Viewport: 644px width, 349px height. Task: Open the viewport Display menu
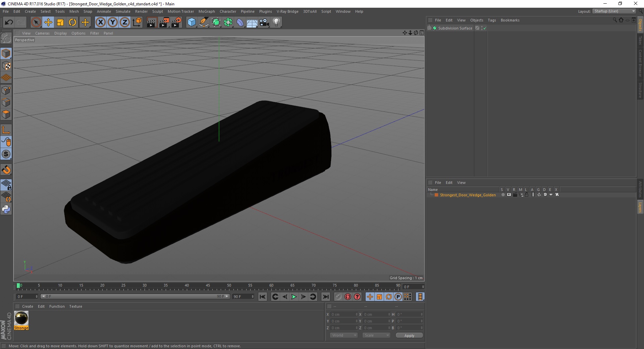coord(60,33)
